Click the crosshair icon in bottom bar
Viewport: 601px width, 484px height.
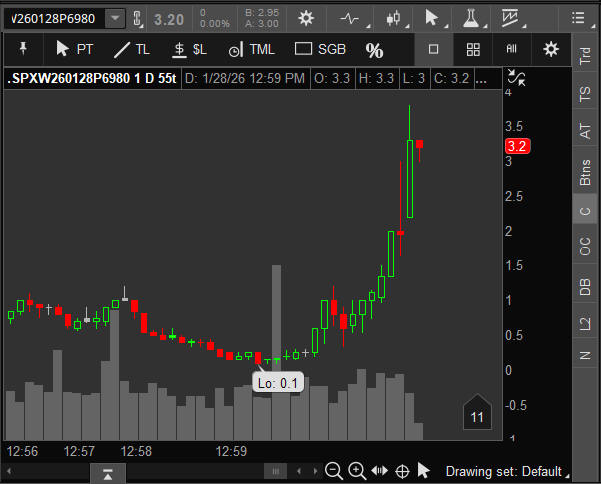click(403, 471)
